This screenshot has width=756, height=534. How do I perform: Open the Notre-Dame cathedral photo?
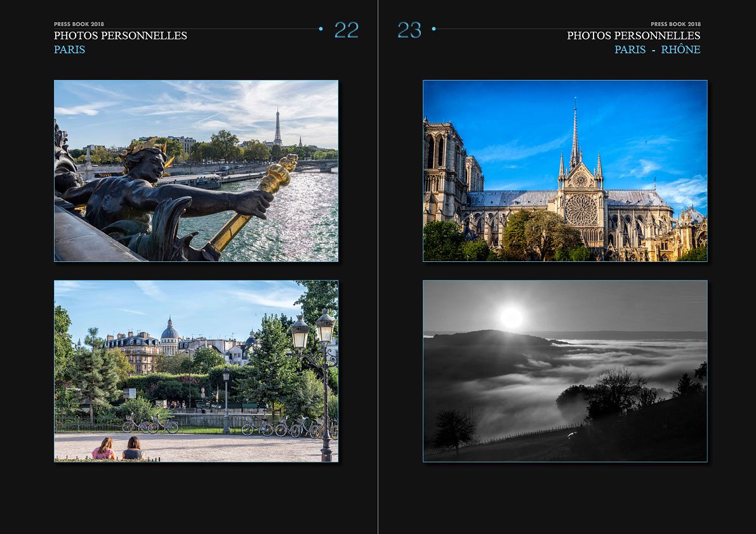coord(565,171)
